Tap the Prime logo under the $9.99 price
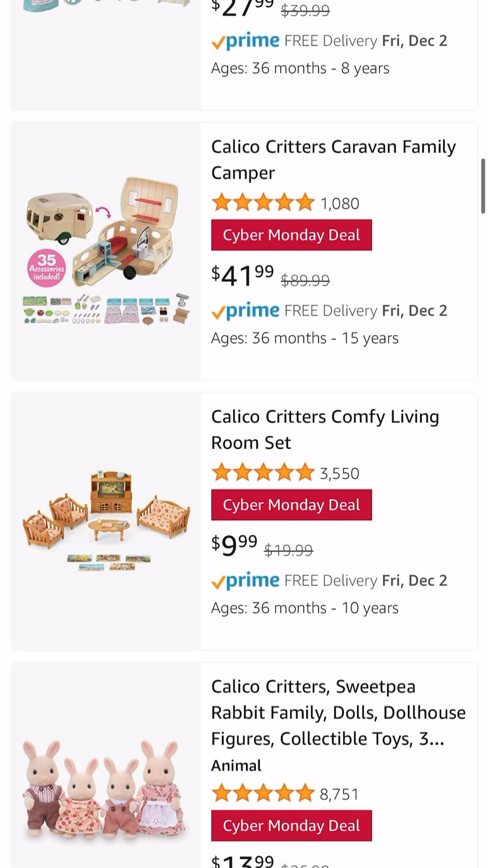The image size is (489, 868). point(246,581)
